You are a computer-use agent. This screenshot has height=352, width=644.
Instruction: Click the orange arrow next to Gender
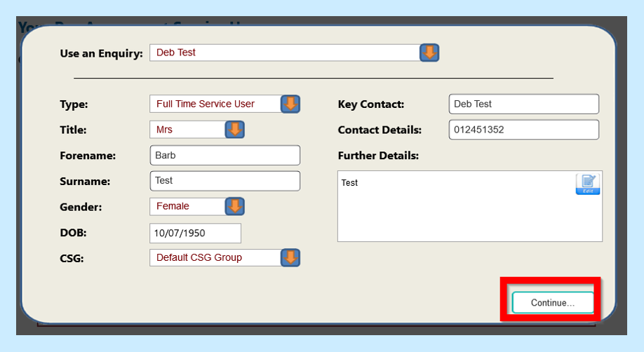pyautogui.click(x=234, y=206)
